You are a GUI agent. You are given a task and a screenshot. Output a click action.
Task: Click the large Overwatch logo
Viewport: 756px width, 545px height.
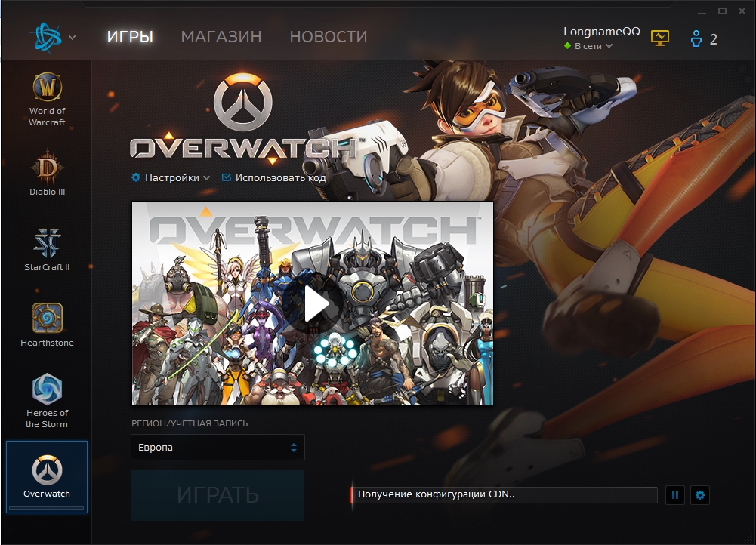[243, 118]
